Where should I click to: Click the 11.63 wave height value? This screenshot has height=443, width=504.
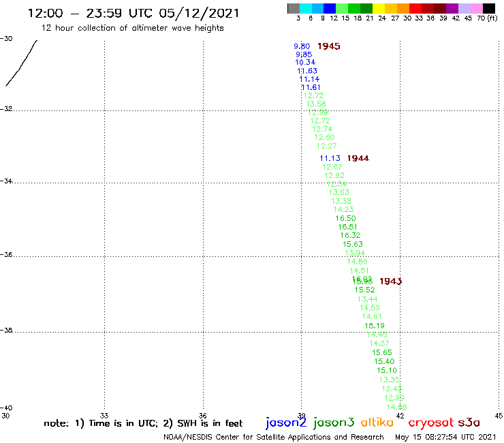(307, 71)
